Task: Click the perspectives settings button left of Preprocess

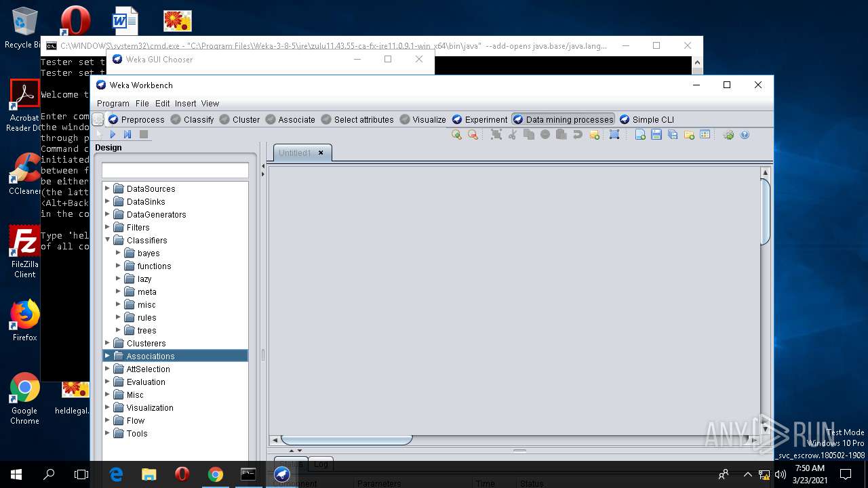Action: [98, 119]
